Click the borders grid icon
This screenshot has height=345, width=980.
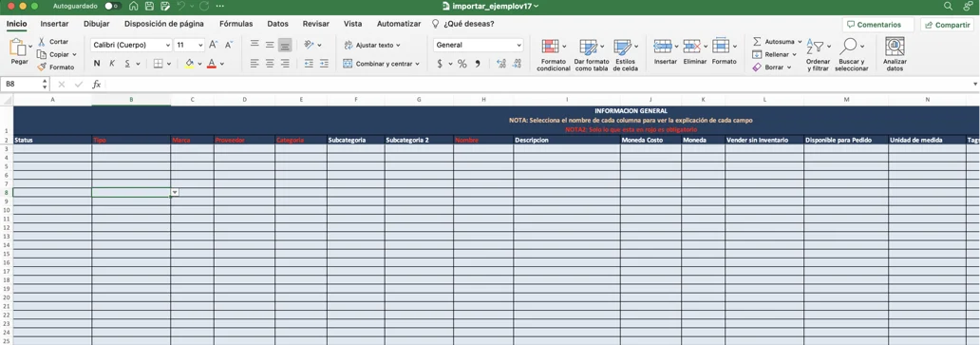pos(159,63)
